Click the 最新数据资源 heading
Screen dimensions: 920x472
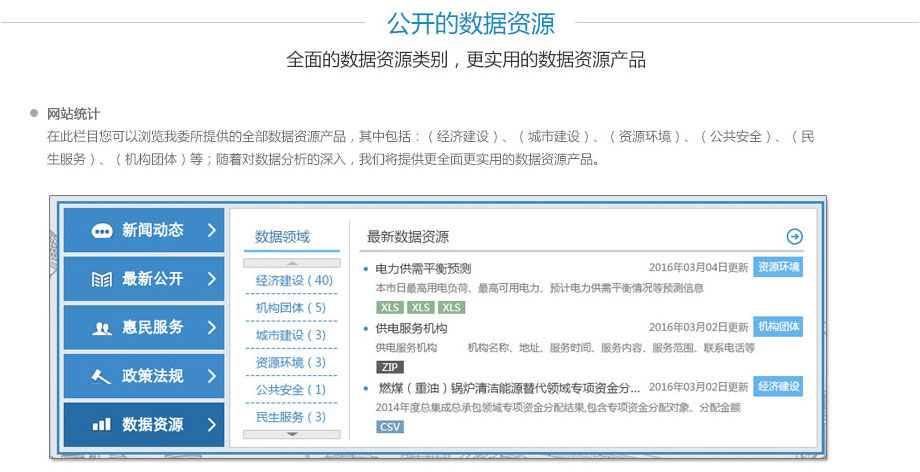408,237
